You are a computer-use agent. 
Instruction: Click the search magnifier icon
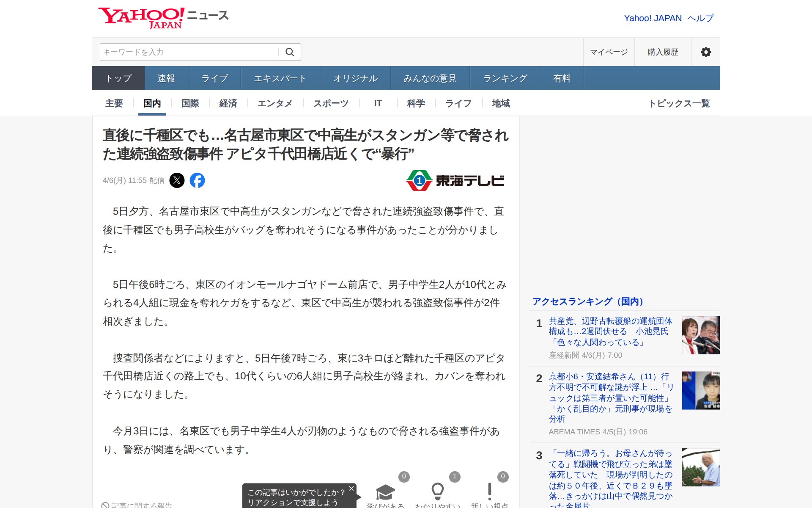coord(290,52)
